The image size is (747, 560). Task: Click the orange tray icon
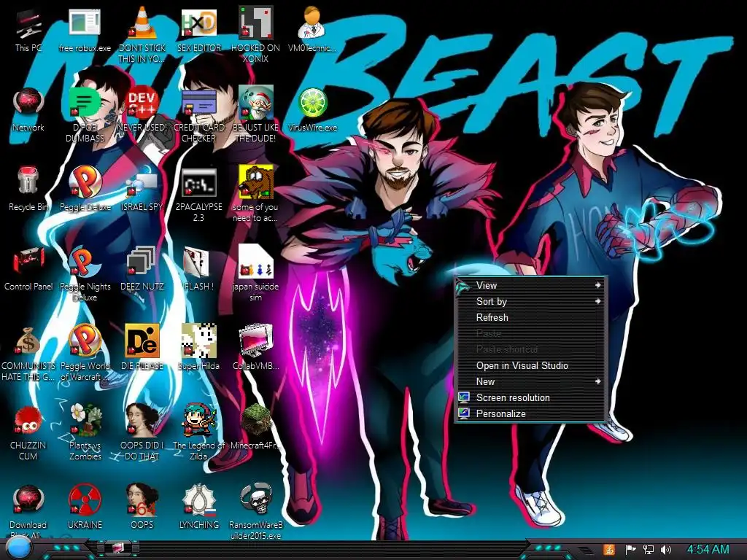609,550
